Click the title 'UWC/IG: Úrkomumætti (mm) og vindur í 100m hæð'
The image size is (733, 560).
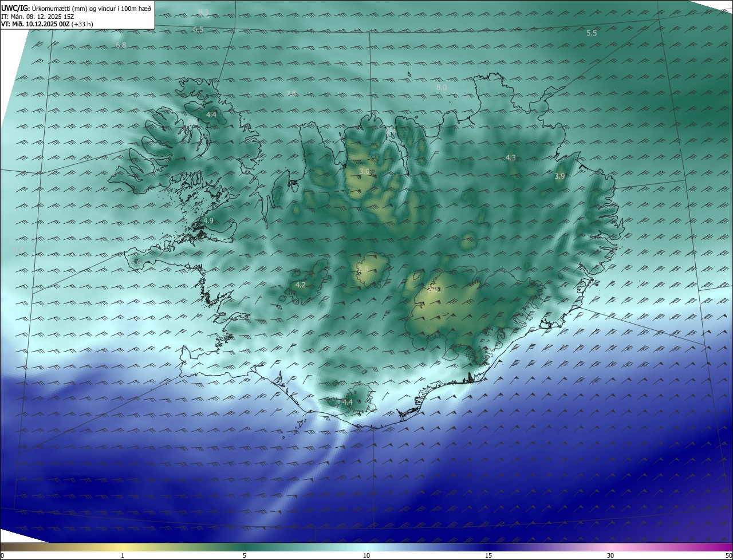click(76, 9)
